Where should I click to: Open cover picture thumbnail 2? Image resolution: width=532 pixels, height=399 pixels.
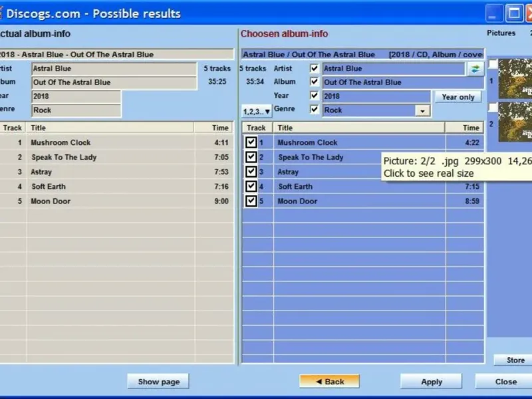(515, 122)
